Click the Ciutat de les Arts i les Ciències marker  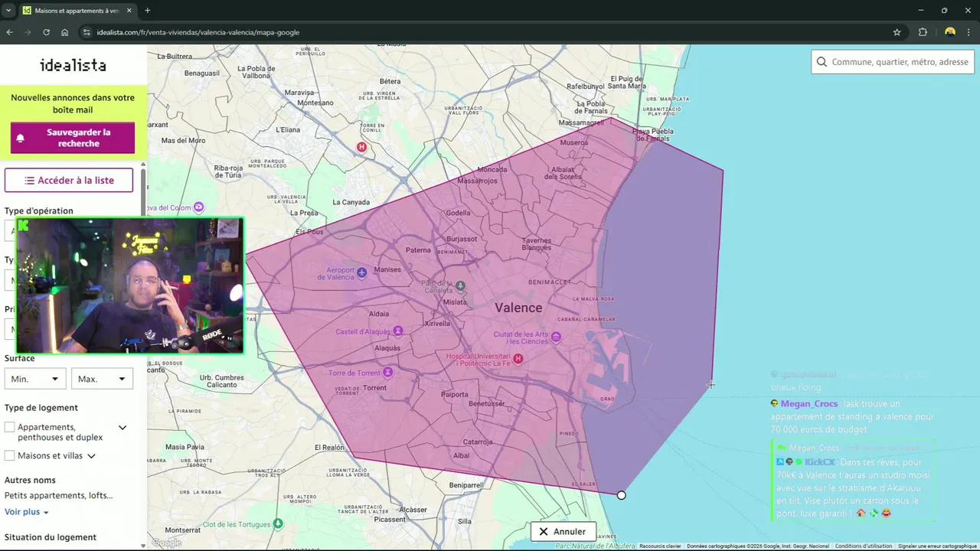coord(556,337)
